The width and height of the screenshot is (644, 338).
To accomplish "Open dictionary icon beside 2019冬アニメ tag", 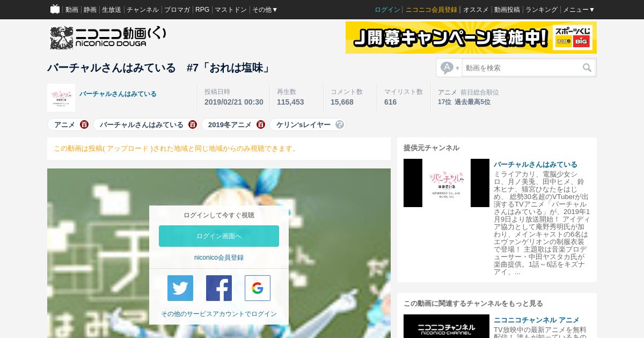I will coord(261,124).
